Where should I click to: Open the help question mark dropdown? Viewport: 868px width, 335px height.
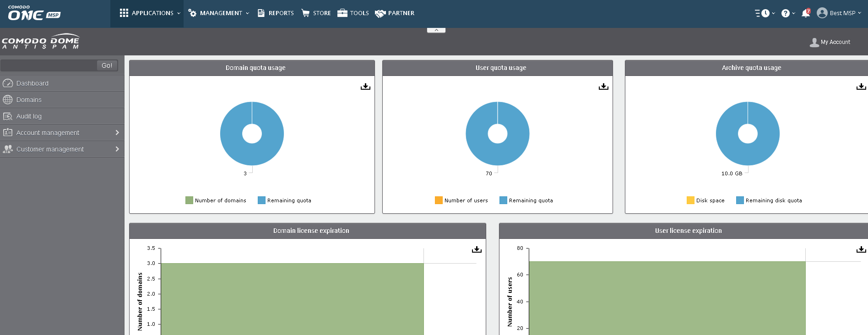coord(788,13)
